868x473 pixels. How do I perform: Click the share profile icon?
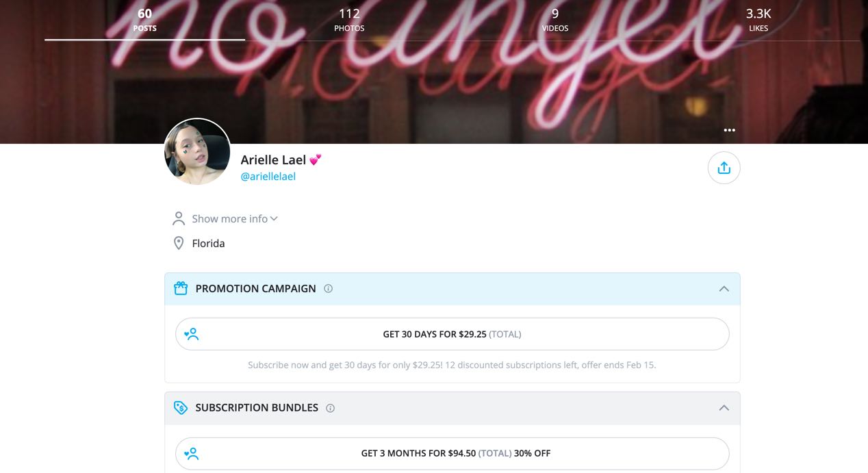click(x=724, y=168)
